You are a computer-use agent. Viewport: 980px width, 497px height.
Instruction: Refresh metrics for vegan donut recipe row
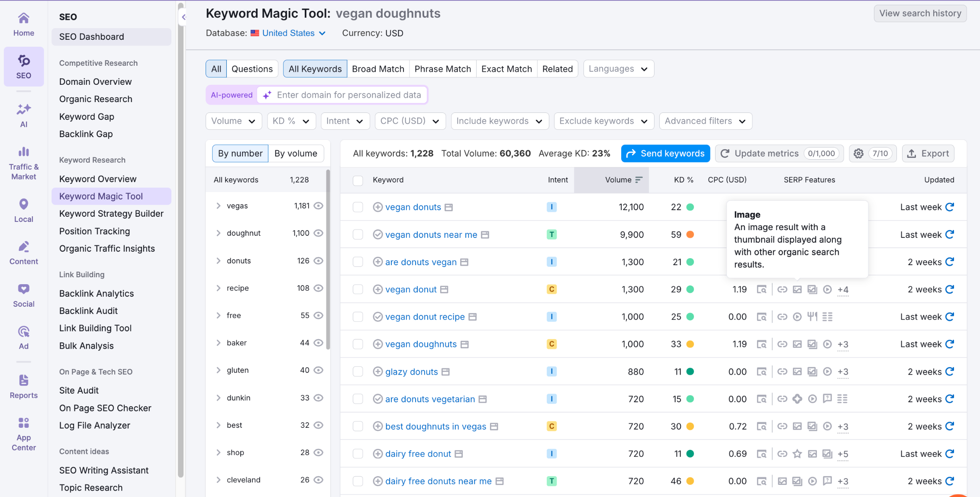pos(950,317)
